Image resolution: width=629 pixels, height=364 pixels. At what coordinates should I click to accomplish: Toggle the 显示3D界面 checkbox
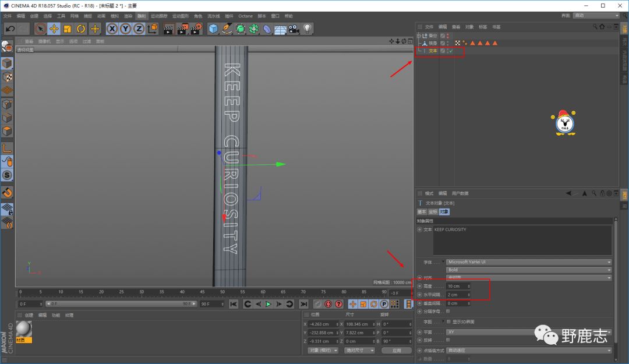click(x=448, y=321)
